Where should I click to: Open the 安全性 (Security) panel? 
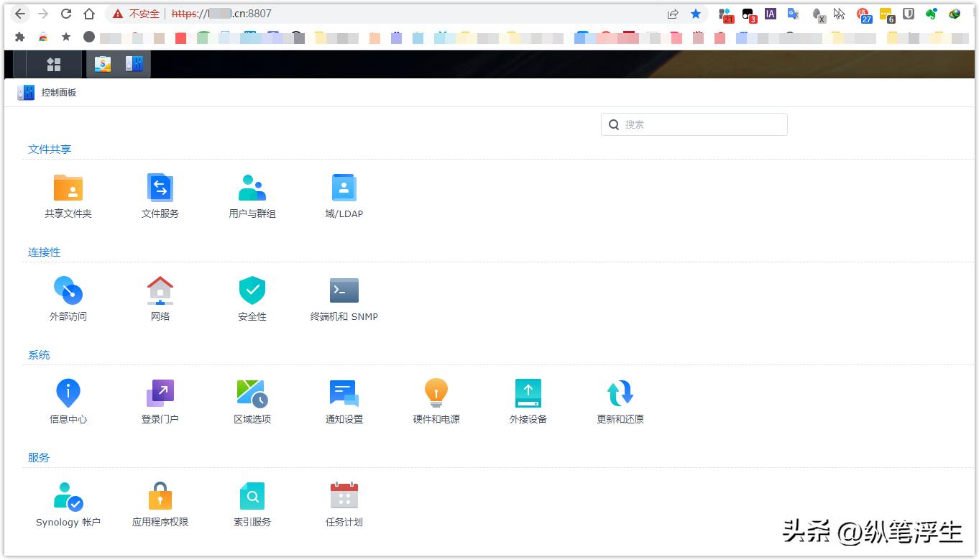[x=252, y=297]
